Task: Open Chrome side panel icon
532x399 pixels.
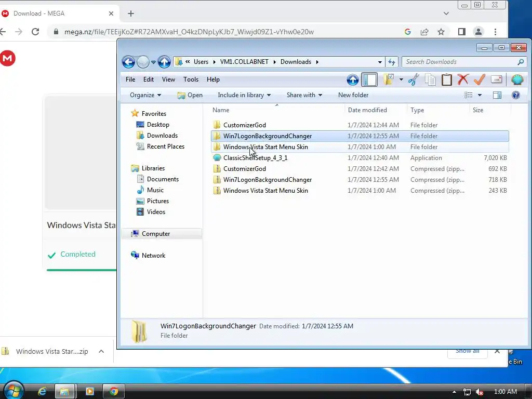Action: (x=461, y=32)
